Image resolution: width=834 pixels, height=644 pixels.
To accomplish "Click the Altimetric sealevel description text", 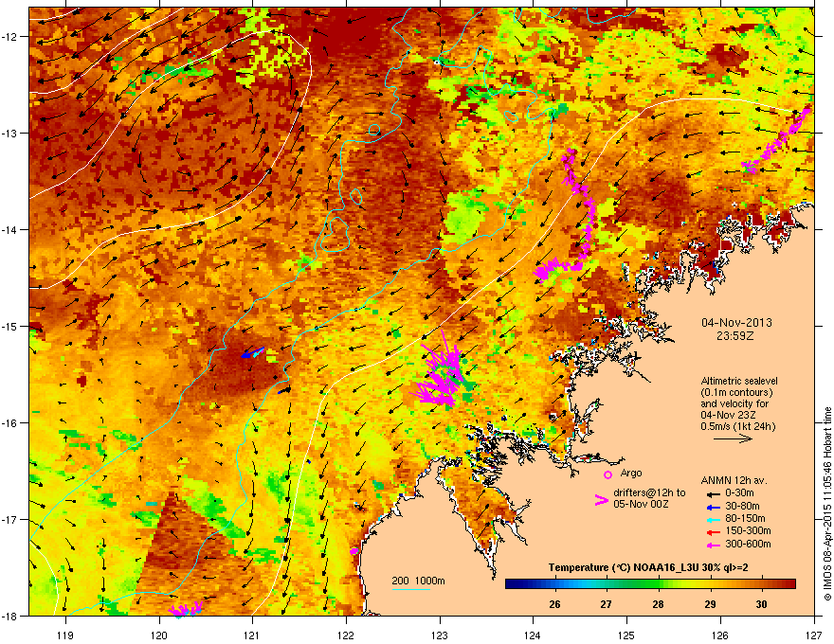I will click(739, 403).
